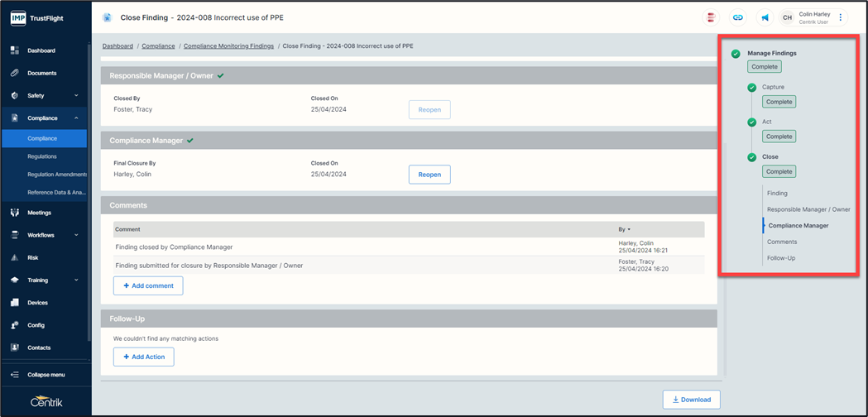Screen dimensions: 868x417
Task: Expand the Safety menu chevron
Action: coord(76,96)
